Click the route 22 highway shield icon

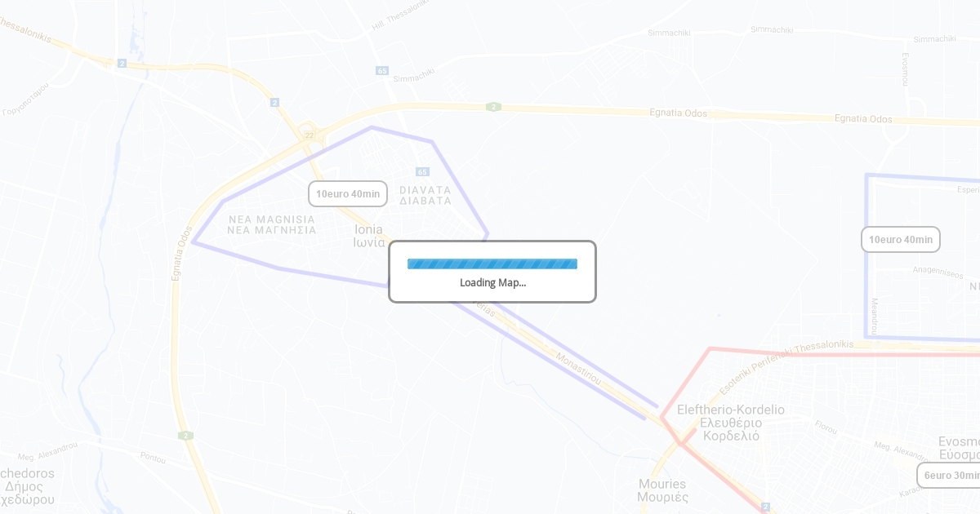(x=309, y=135)
